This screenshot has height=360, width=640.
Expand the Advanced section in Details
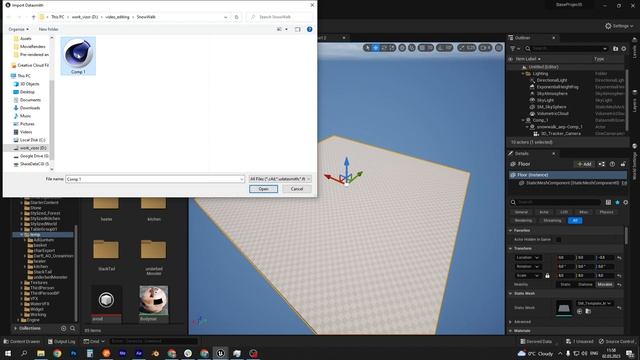(511, 322)
